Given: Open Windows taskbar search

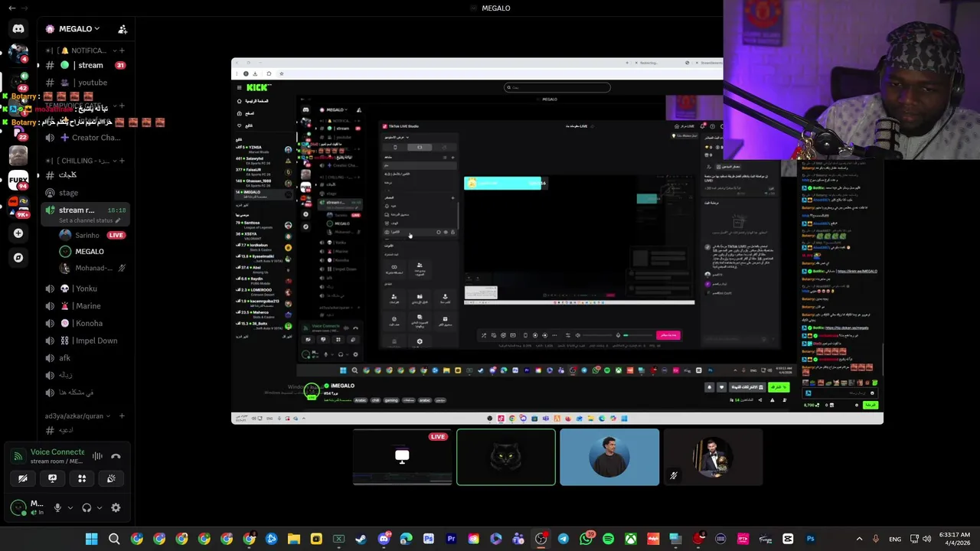Looking at the screenshot, I should [x=114, y=539].
